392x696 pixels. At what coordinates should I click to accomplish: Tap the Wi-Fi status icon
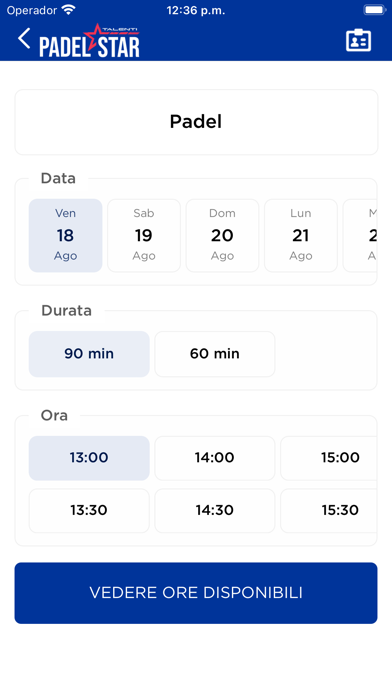(x=68, y=10)
